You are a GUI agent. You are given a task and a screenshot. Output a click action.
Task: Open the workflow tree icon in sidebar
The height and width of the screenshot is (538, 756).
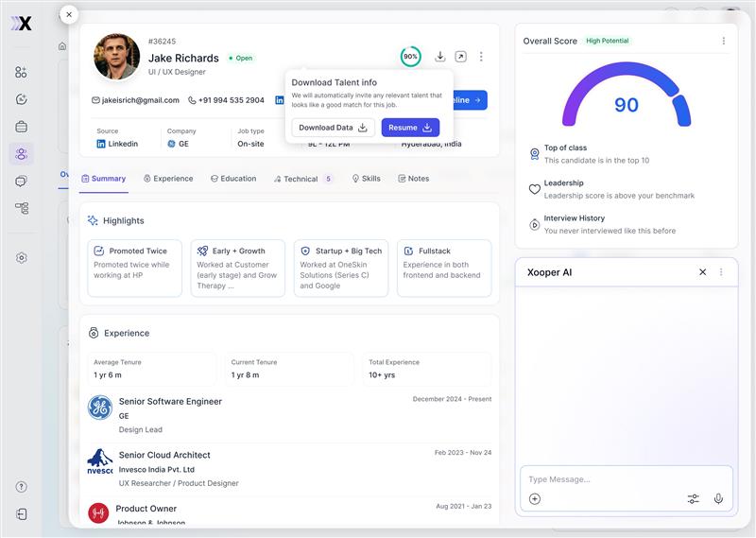point(21,208)
